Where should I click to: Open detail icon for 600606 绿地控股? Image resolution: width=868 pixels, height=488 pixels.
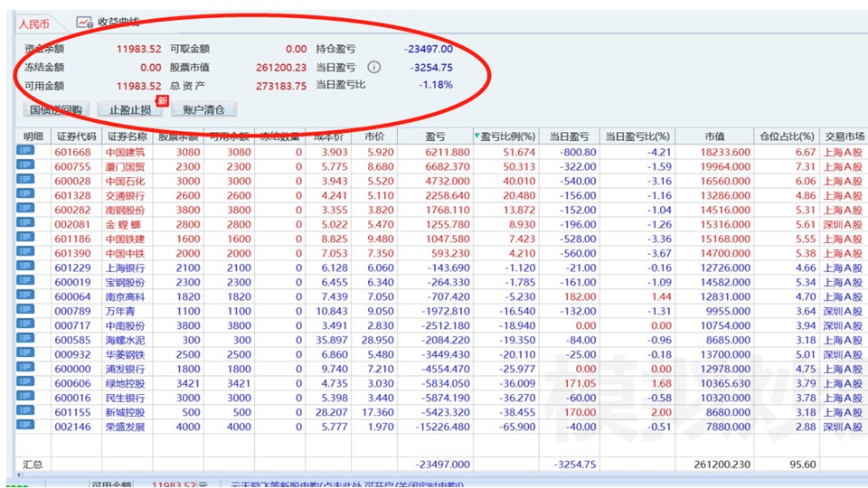25,381
